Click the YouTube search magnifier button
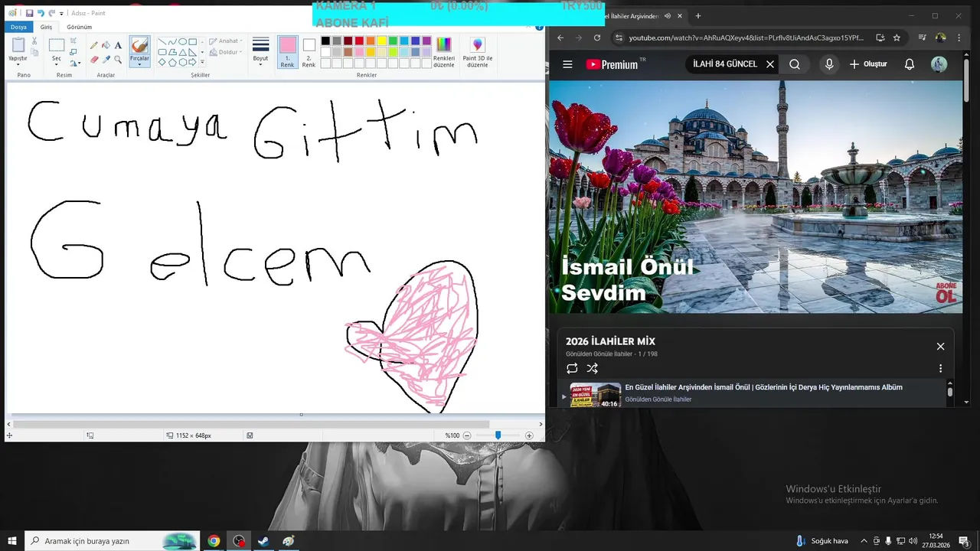Viewport: 980px width, 551px height. point(795,64)
